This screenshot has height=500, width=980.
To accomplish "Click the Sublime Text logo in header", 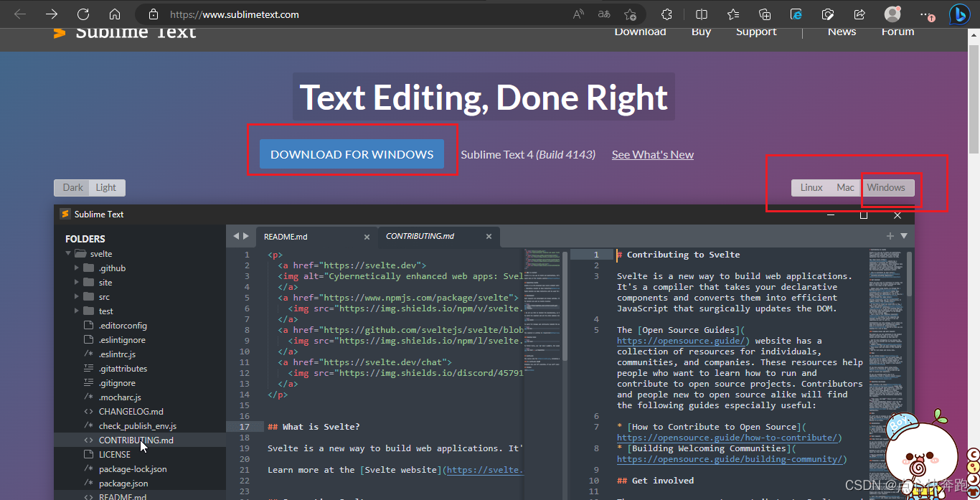I will [x=125, y=32].
